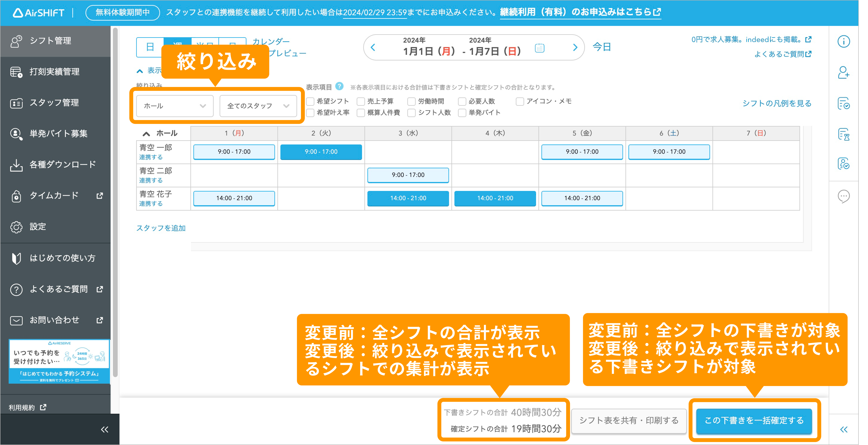Click the staff check icon in right panel
Image resolution: width=868 pixels, height=445 pixels.
pos(844,164)
